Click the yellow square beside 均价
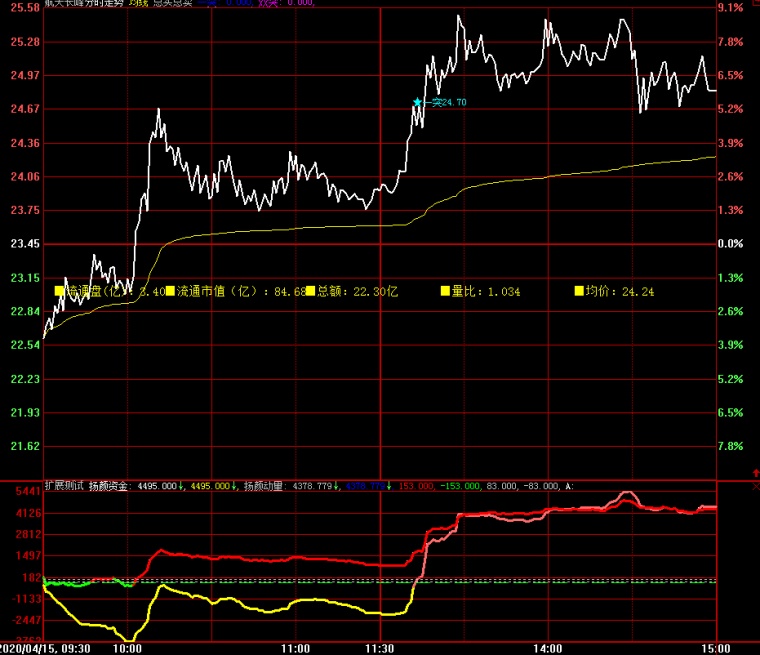The image size is (760, 655). 578,291
